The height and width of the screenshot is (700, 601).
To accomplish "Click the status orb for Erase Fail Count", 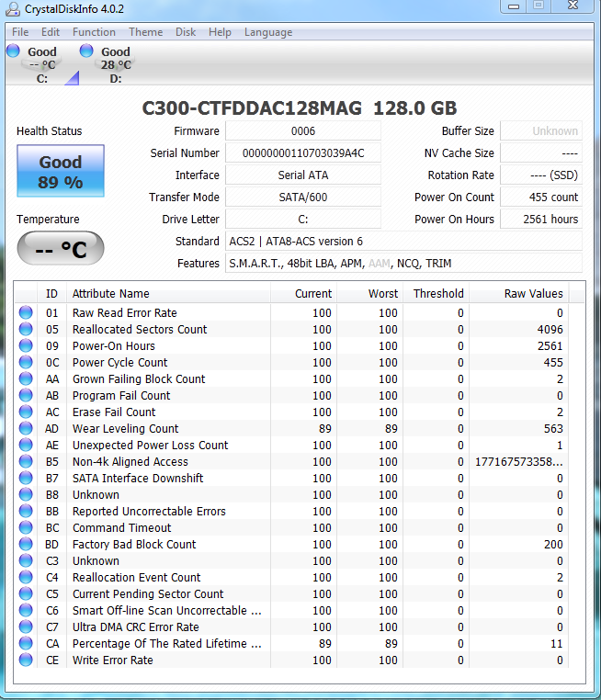I will pos(26,412).
